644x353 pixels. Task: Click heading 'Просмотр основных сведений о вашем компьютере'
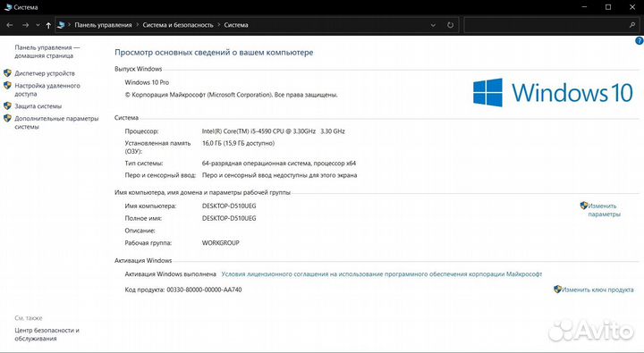point(214,53)
